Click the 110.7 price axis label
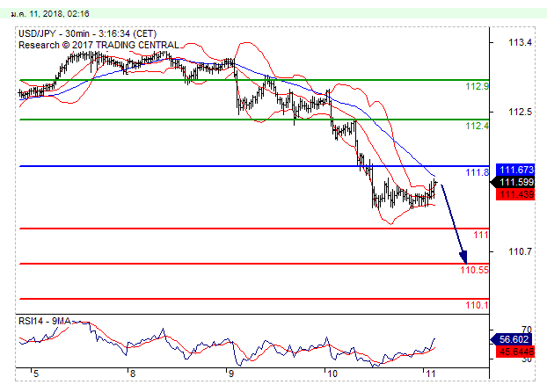The height and width of the screenshot is (392, 547). tap(520, 251)
